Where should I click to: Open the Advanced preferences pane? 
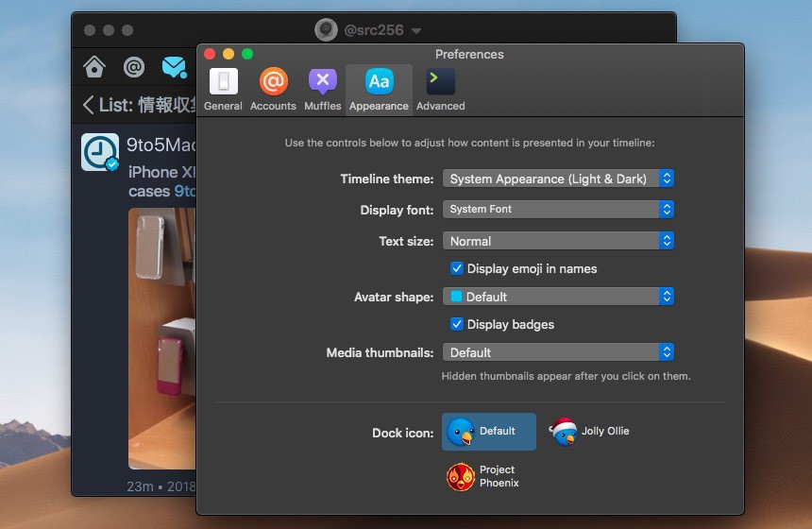440,90
